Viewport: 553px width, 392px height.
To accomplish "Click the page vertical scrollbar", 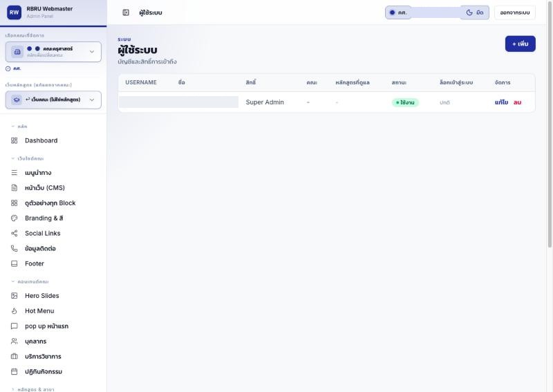I will click(550, 124).
